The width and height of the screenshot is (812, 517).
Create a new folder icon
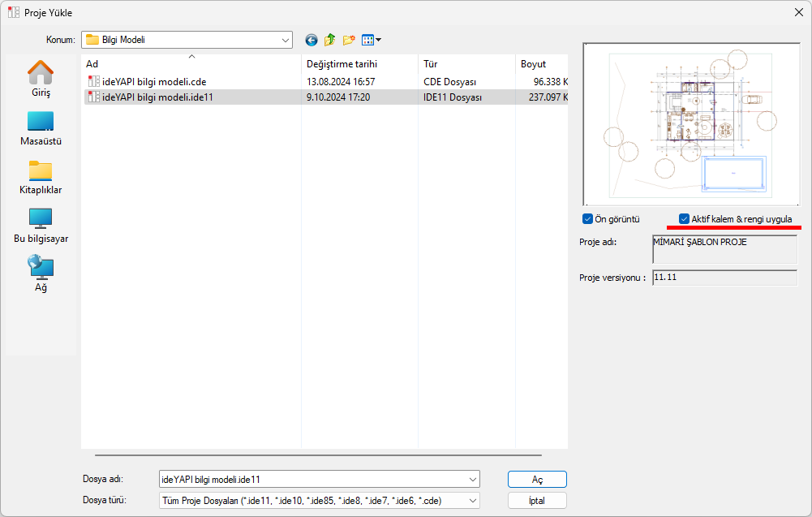tap(349, 40)
